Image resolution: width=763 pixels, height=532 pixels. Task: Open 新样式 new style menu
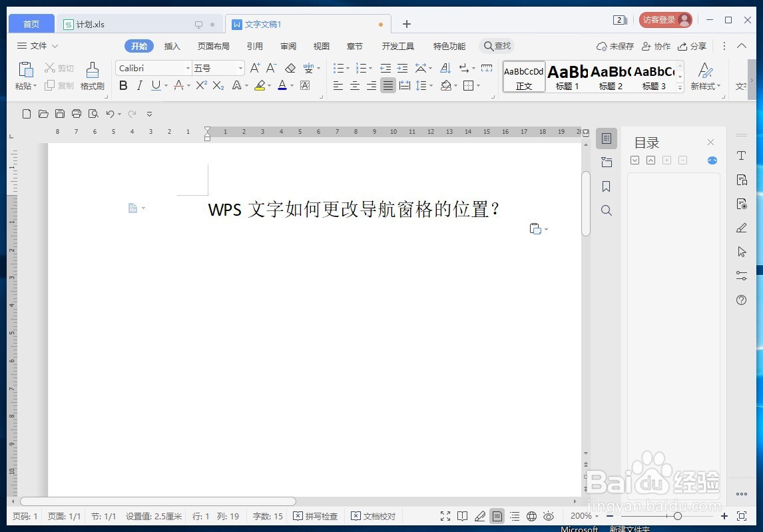click(705, 77)
